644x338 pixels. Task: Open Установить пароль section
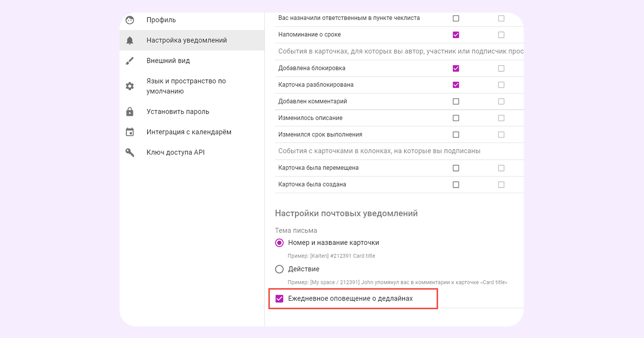pos(178,112)
